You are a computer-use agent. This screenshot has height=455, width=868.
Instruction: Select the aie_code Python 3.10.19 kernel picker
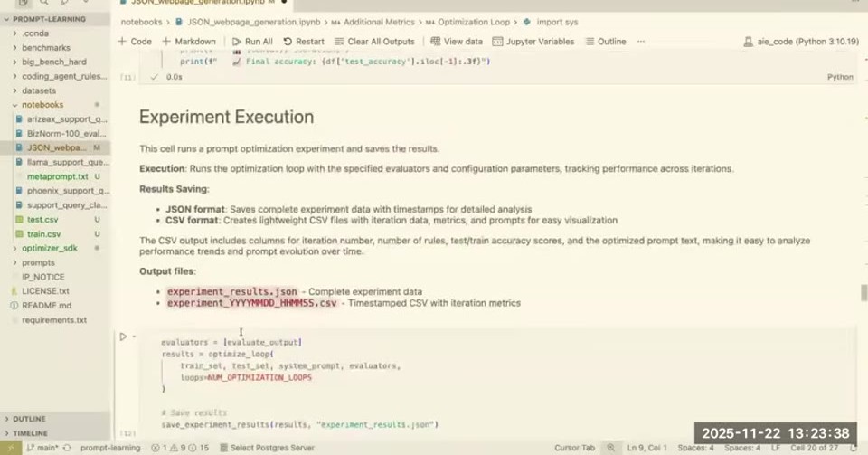[801, 42]
